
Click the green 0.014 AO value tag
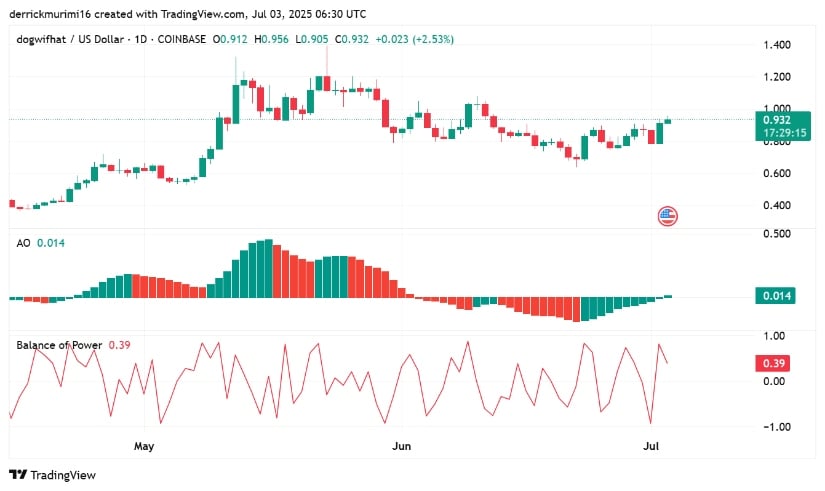776,296
